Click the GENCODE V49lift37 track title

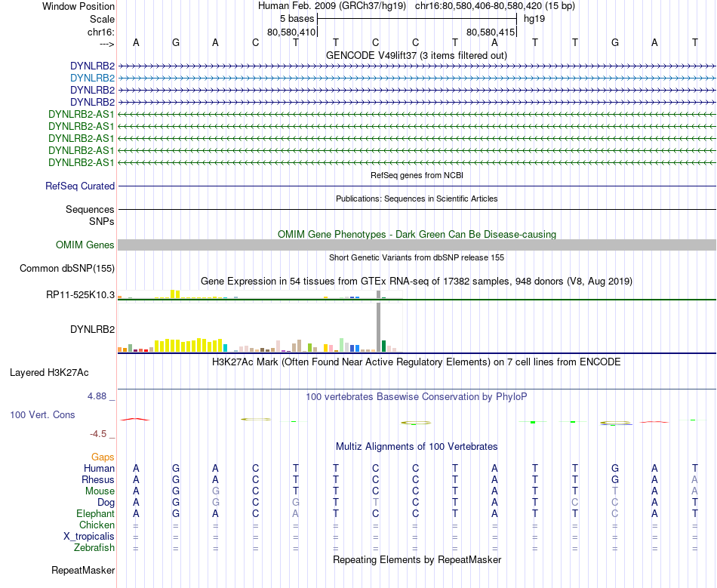417,56
